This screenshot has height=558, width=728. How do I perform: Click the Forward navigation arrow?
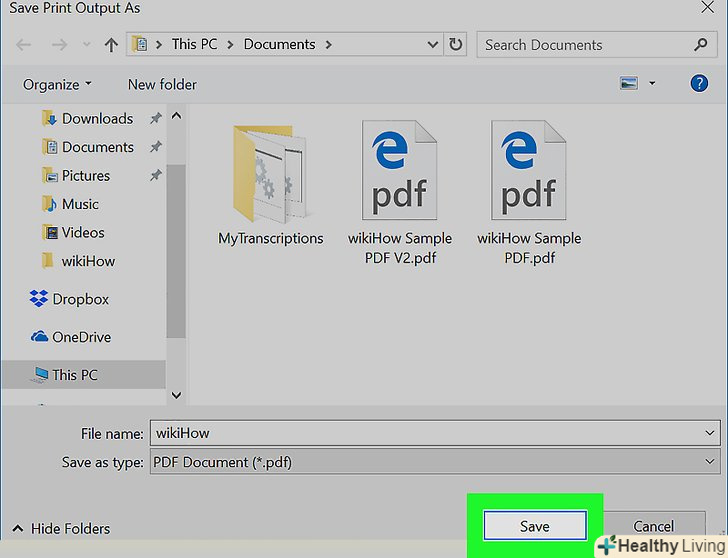59,45
